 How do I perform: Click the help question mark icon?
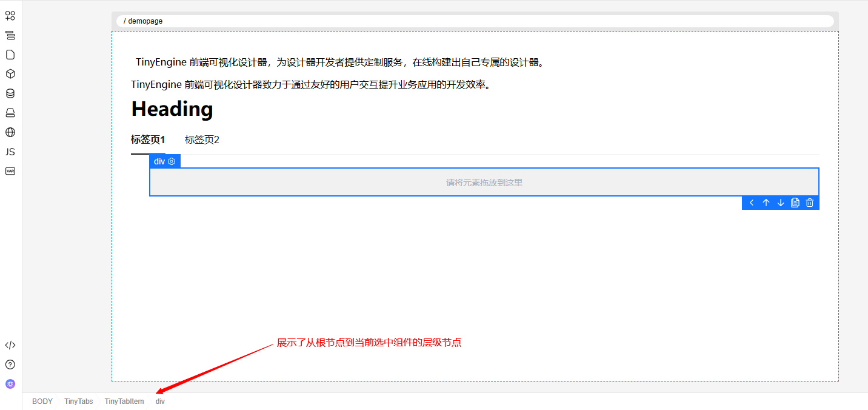[x=10, y=365]
